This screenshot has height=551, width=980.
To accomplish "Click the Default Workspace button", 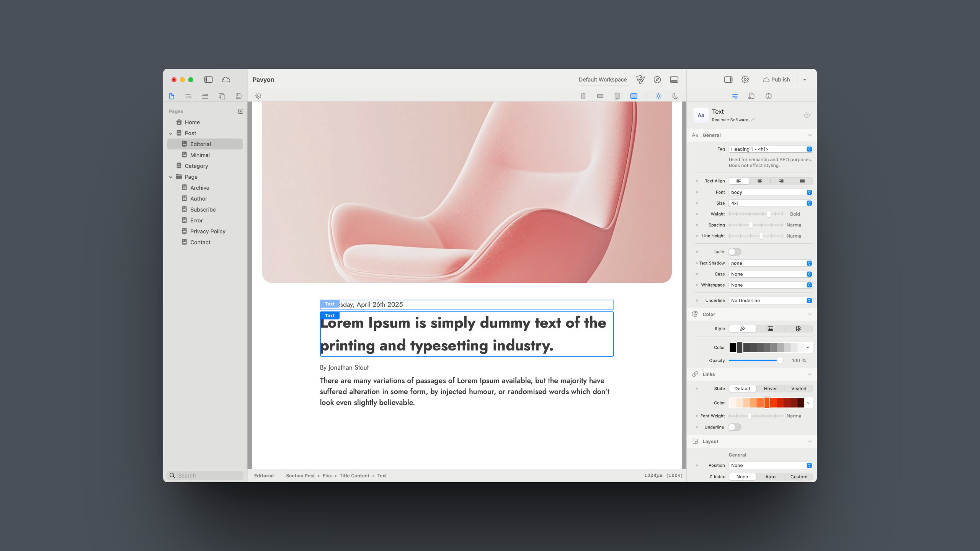I will point(603,80).
